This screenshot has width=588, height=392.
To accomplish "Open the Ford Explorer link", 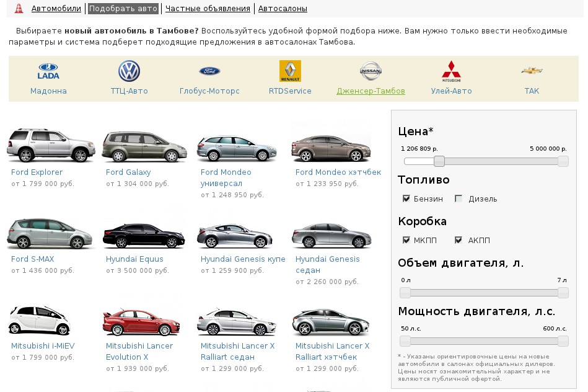I will [x=37, y=172].
